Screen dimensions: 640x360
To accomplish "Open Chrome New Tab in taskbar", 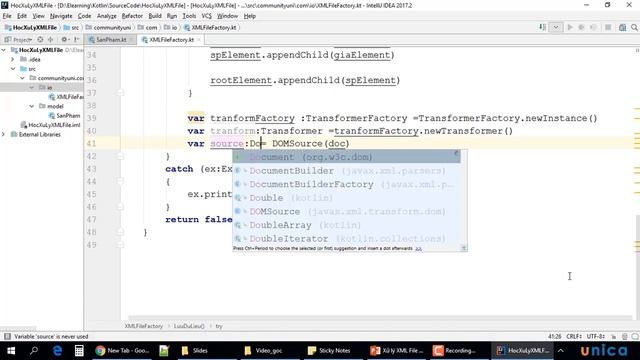I will click(x=122, y=351).
